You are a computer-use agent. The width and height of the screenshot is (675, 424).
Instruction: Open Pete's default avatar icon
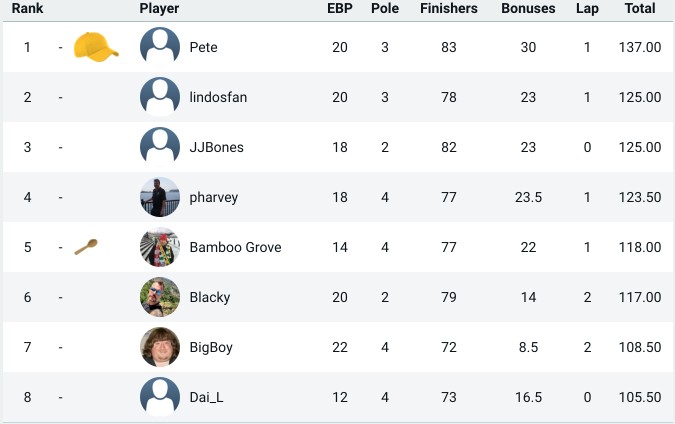pyautogui.click(x=160, y=46)
